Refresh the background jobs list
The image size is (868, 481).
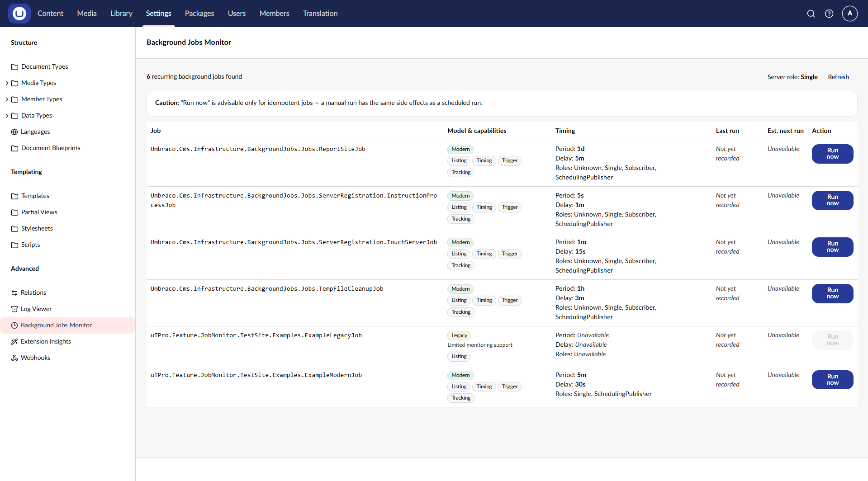tap(838, 77)
